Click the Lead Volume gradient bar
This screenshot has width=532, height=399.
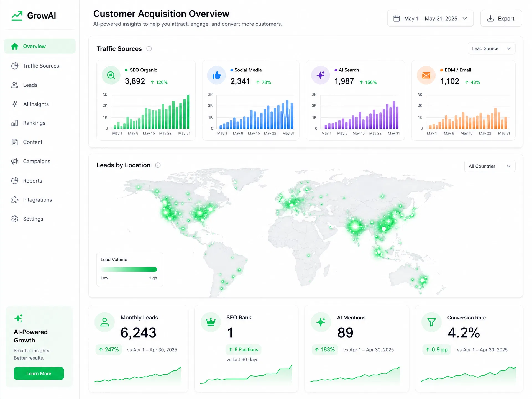(x=129, y=269)
